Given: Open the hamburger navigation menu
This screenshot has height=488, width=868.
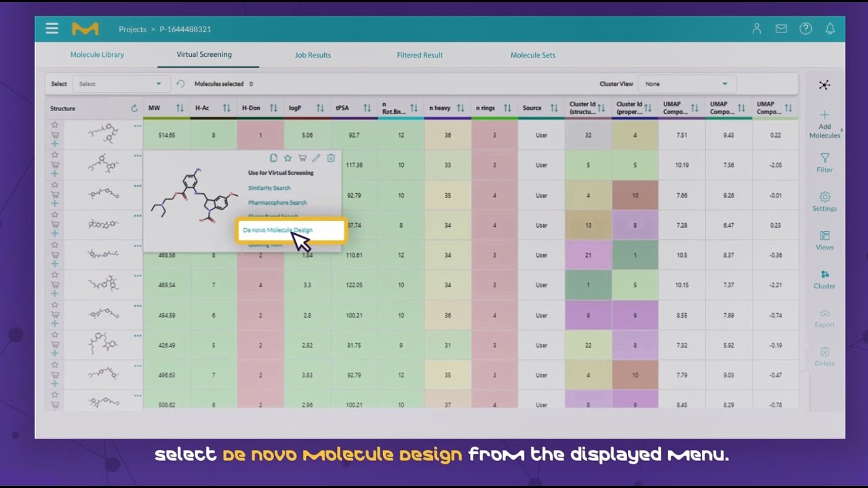Looking at the screenshot, I should (52, 28).
